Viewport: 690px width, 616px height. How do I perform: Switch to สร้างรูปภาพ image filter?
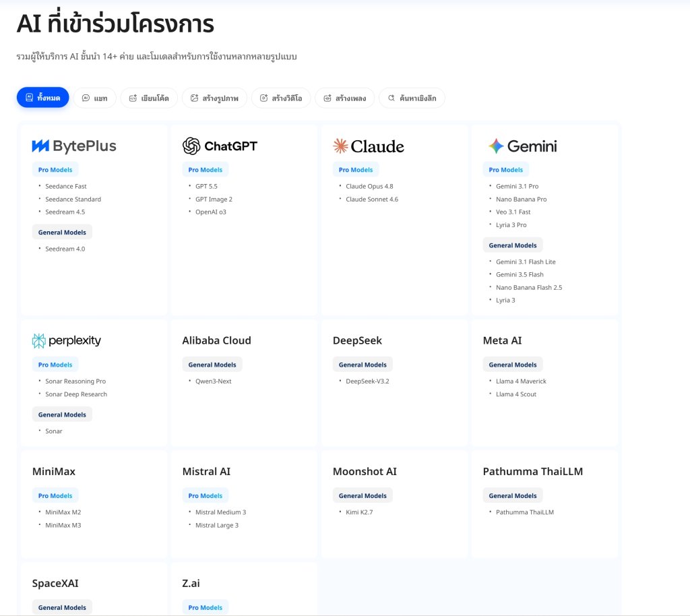coord(214,98)
